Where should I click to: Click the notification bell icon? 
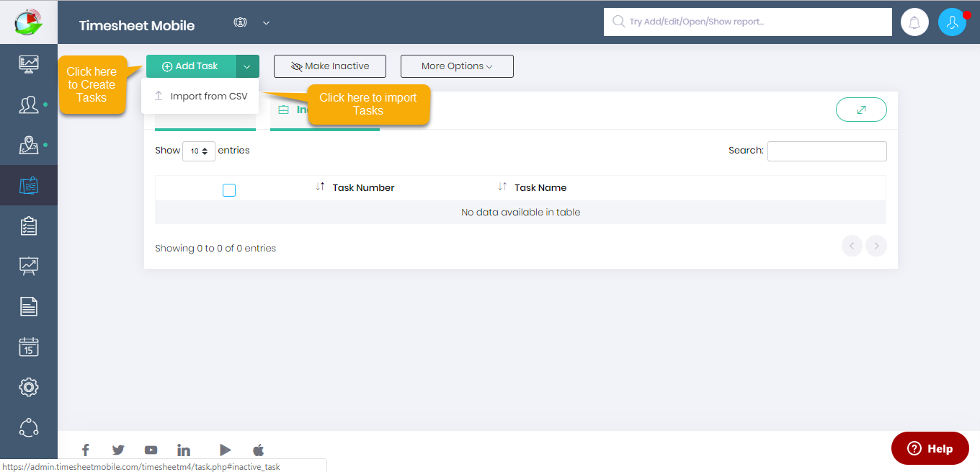coord(915,22)
